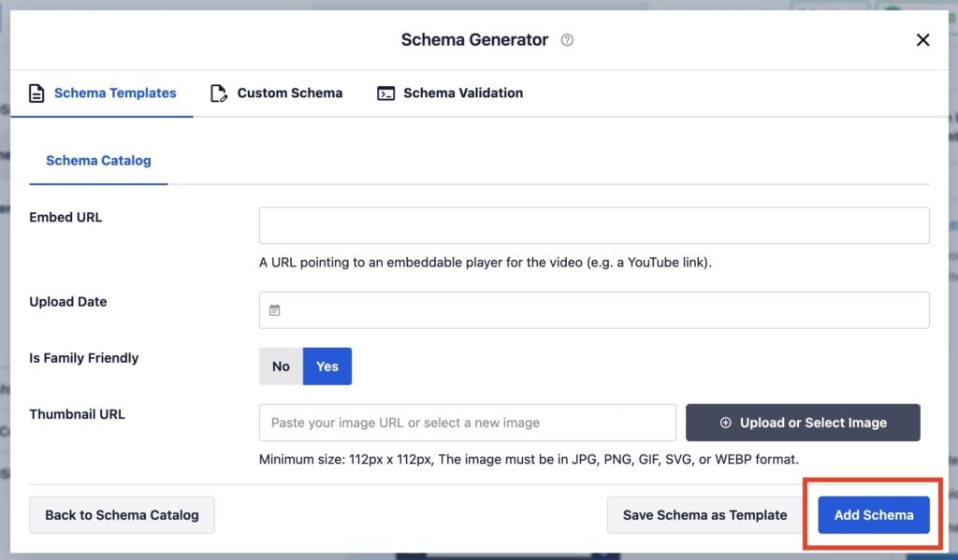Screen dimensions: 958x560
Task: Click the Custom Schema pencil icon
Action: [218, 93]
